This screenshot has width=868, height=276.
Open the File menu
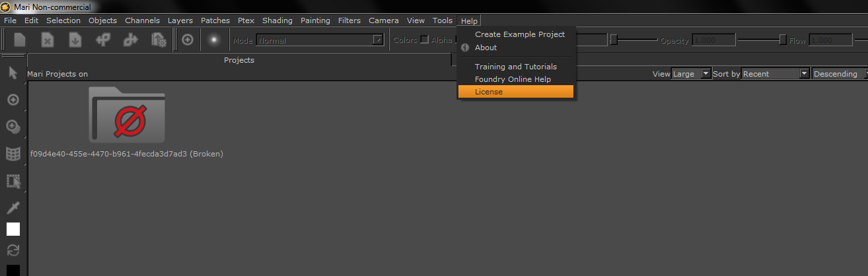[10, 20]
